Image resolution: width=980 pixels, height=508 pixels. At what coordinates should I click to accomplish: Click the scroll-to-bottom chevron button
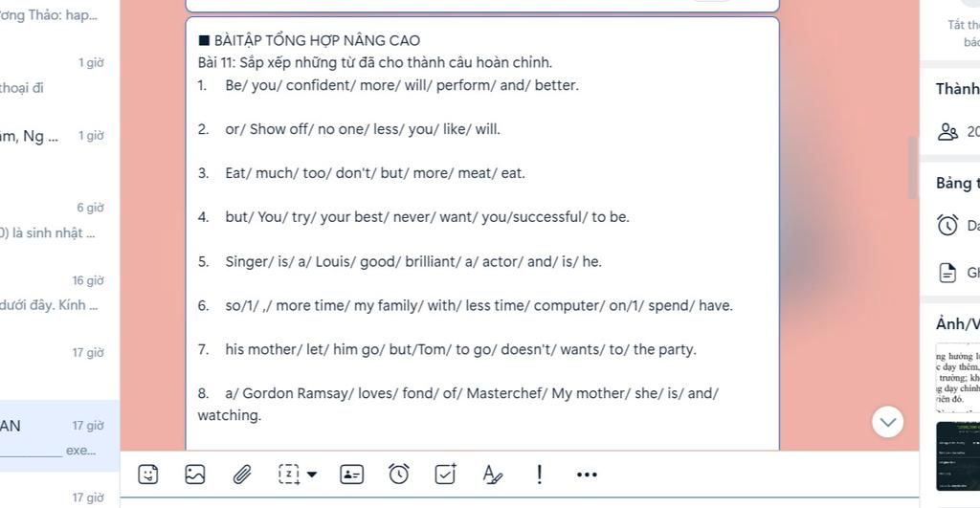(x=887, y=422)
